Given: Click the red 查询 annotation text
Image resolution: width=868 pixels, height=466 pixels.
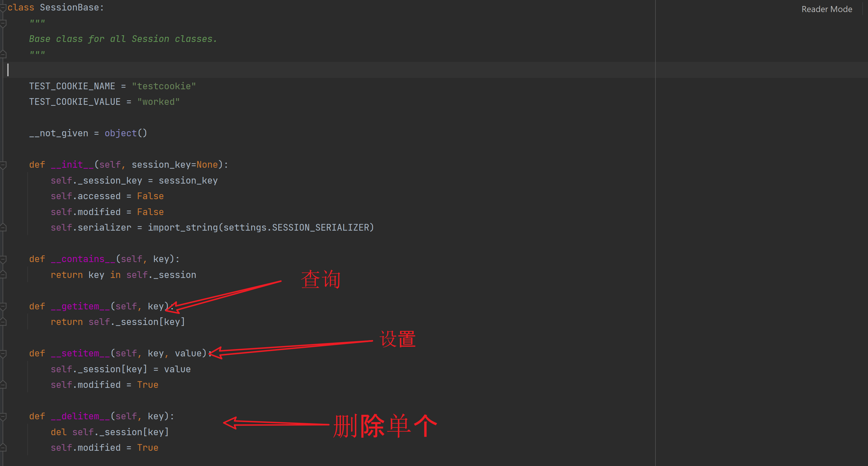Looking at the screenshot, I should (x=321, y=279).
